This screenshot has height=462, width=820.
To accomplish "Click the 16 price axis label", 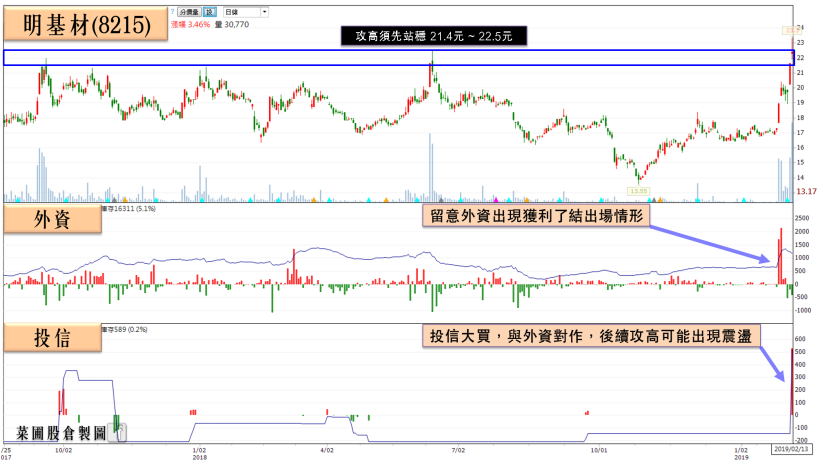I will click(x=800, y=148).
